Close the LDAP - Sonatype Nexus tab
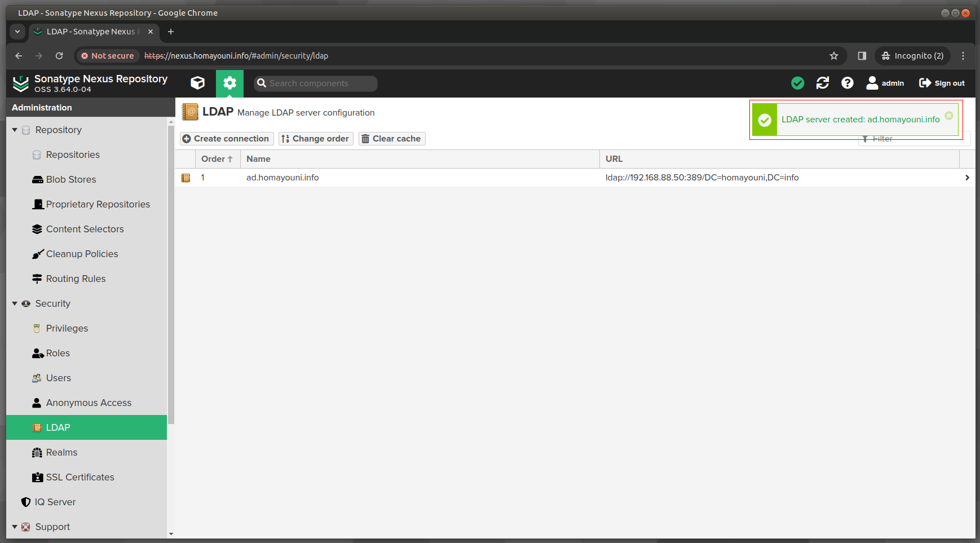This screenshot has width=980, height=543. 151,32
